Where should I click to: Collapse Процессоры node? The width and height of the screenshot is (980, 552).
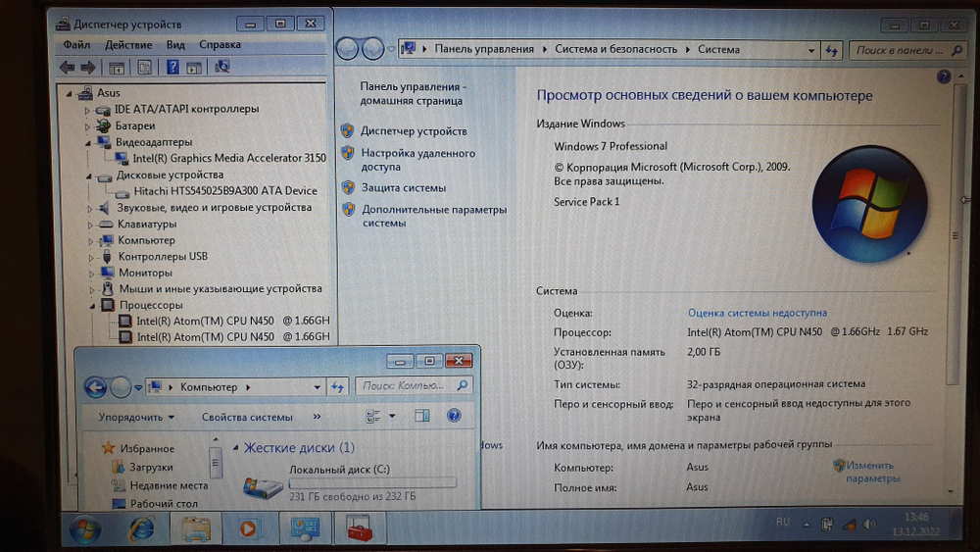(x=92, y=306)
